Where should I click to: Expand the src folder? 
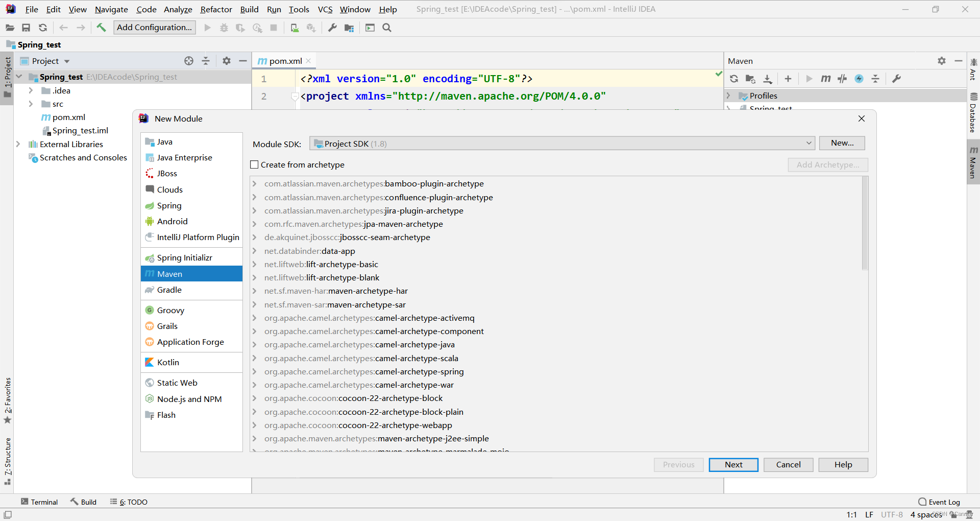pyautogui.click(x=31, y=104)
